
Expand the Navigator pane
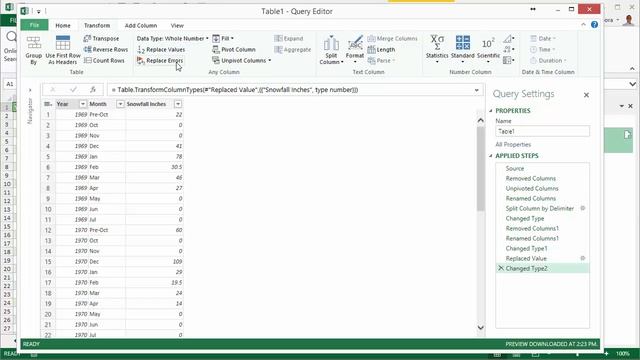coord(30,90)
